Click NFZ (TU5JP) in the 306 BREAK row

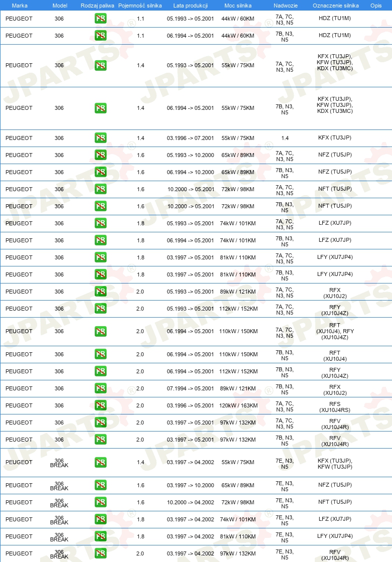(335, 485)
